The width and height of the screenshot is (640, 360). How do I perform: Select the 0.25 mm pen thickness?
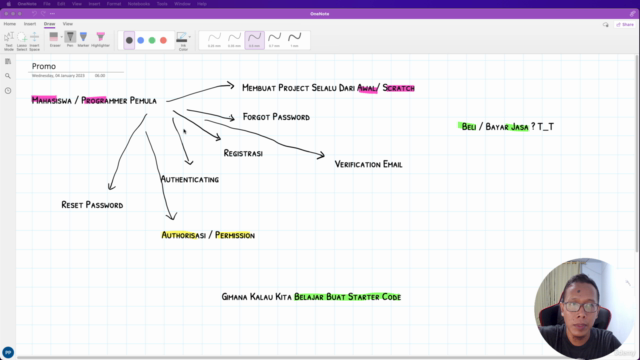[214, 40]
